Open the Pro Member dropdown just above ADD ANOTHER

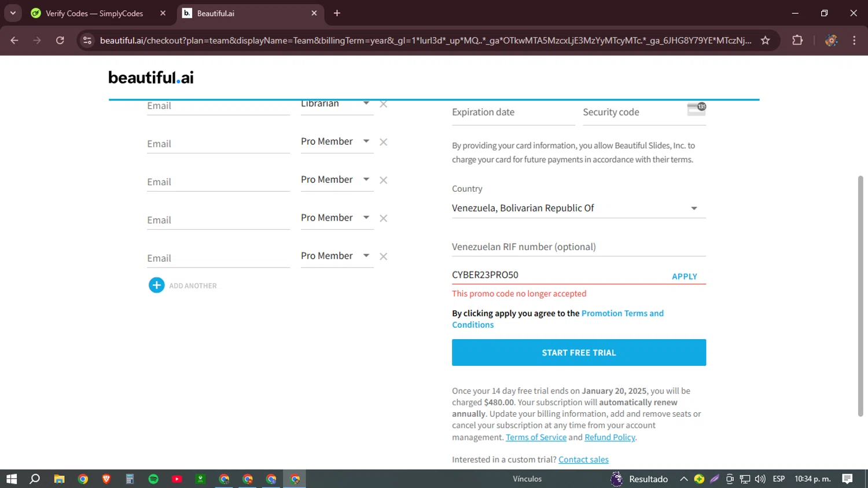pyautogui.click(x=337, y=256)
